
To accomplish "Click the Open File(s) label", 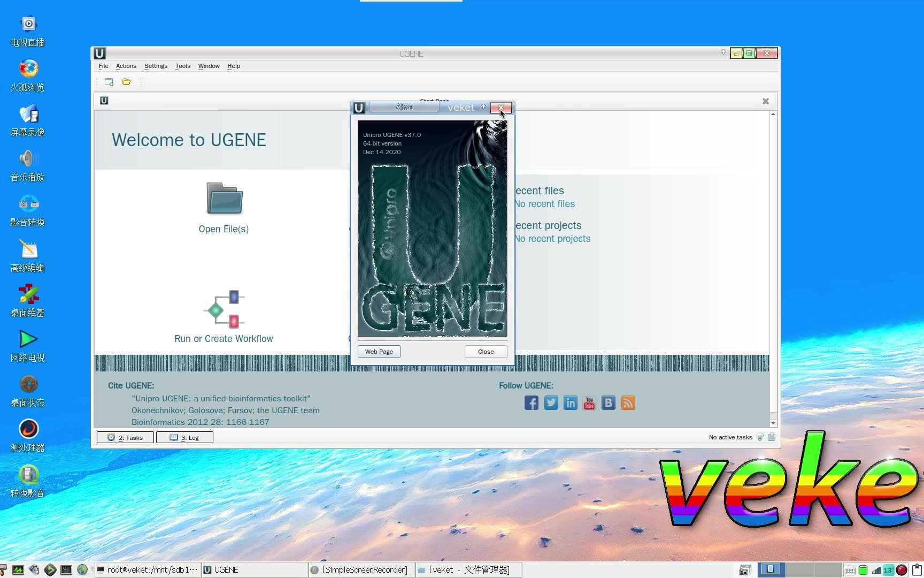I will [x=224, y=229].
